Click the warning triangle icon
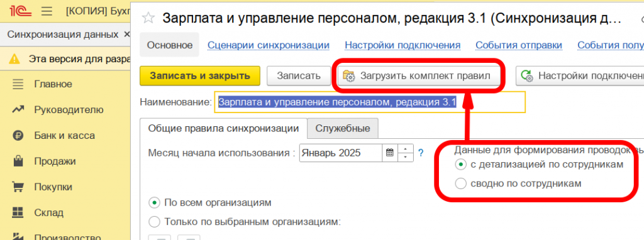Image resolution: width=644 pixels, height=240 pixels. point(15,59)
